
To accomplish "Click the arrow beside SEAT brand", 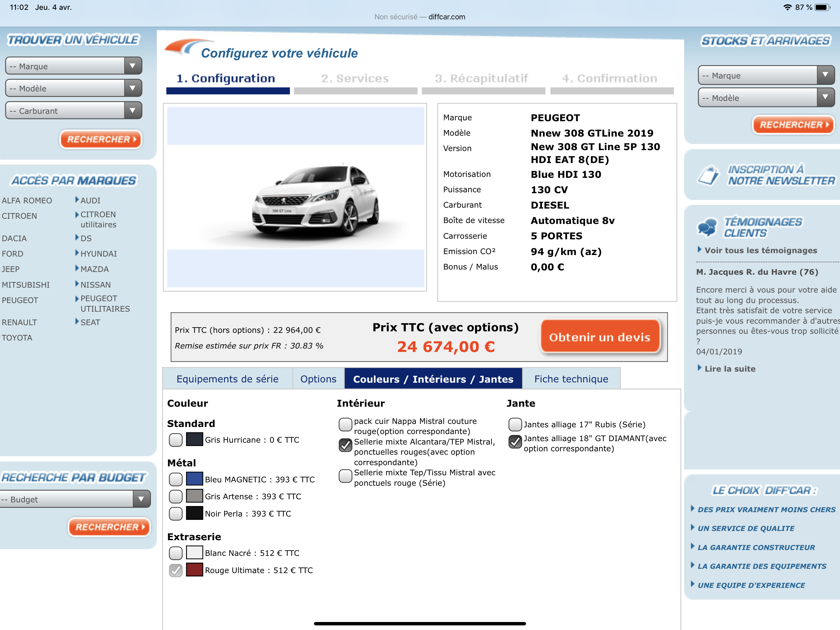I will click(x=77, y=321).
